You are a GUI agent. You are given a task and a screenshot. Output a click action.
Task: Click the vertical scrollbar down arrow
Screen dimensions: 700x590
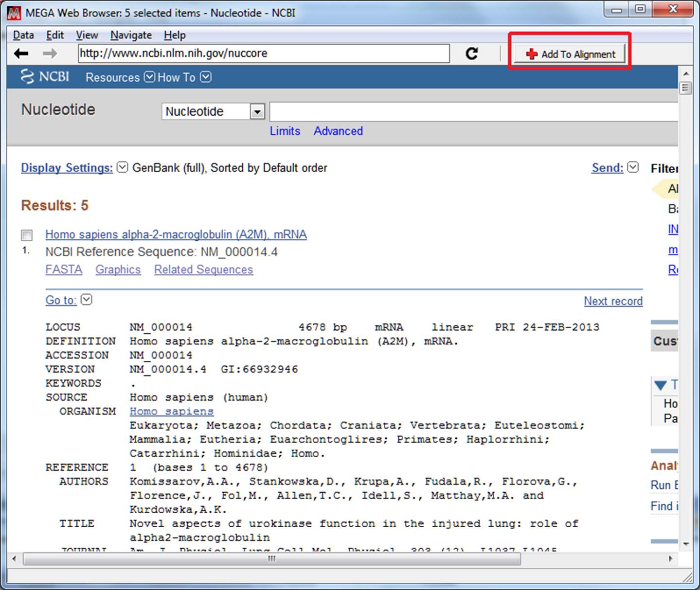(686, 544)
